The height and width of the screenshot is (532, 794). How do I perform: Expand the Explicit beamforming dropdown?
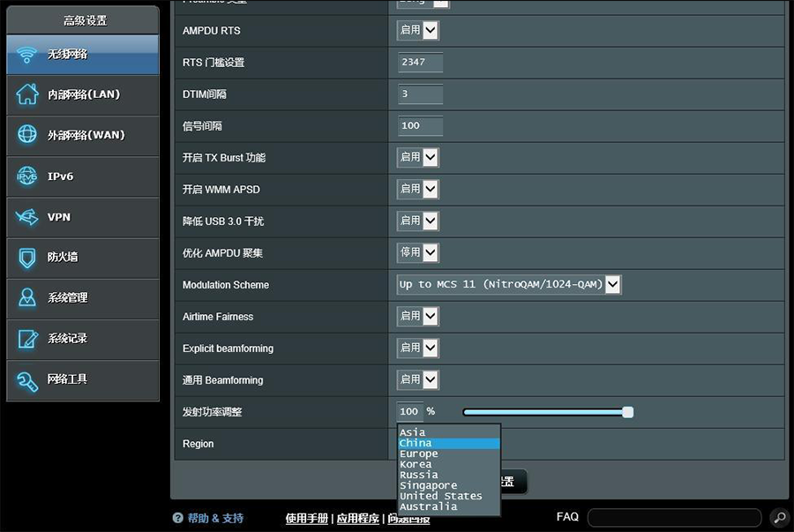point(418,348)
